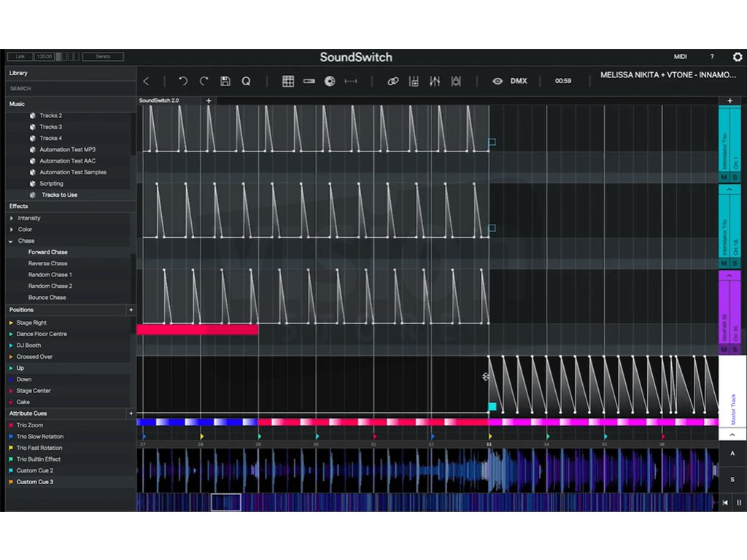This screenshot has height=560, width=747.
Task: Click the magenta section of the color strip
Action: tap(598, 421)
